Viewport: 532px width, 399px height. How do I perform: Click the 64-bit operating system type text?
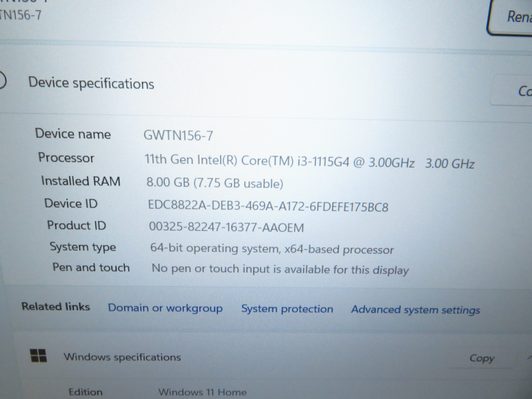272,249
